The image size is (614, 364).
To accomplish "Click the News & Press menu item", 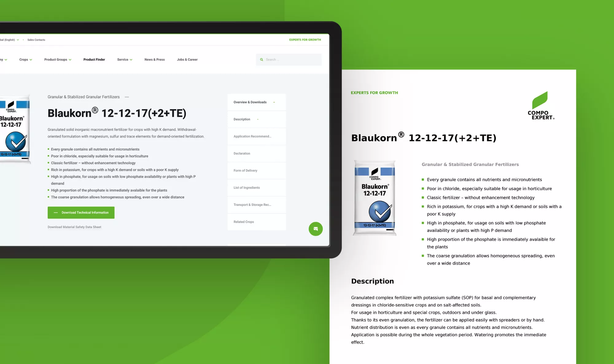I will (x=154, y=59).
